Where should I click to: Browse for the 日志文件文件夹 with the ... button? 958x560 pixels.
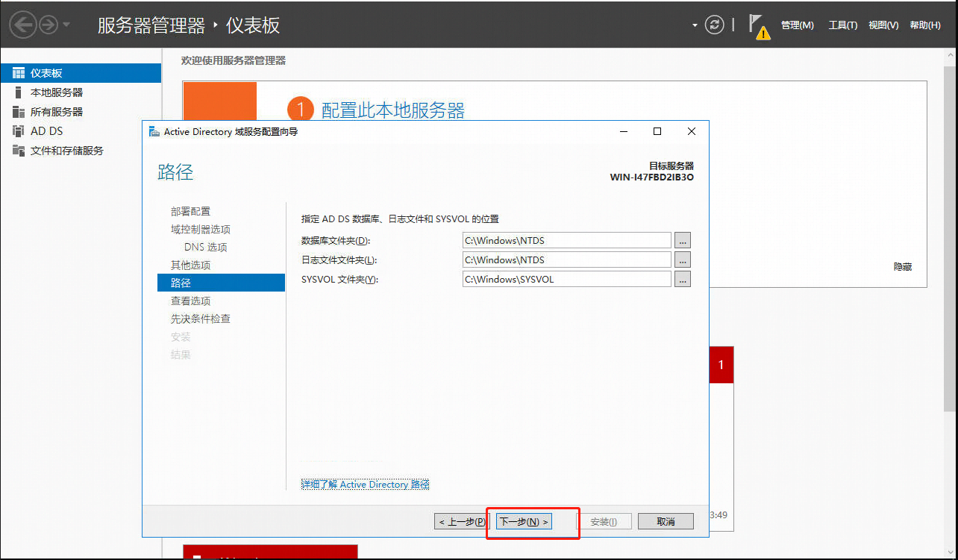tap(683, 259)
